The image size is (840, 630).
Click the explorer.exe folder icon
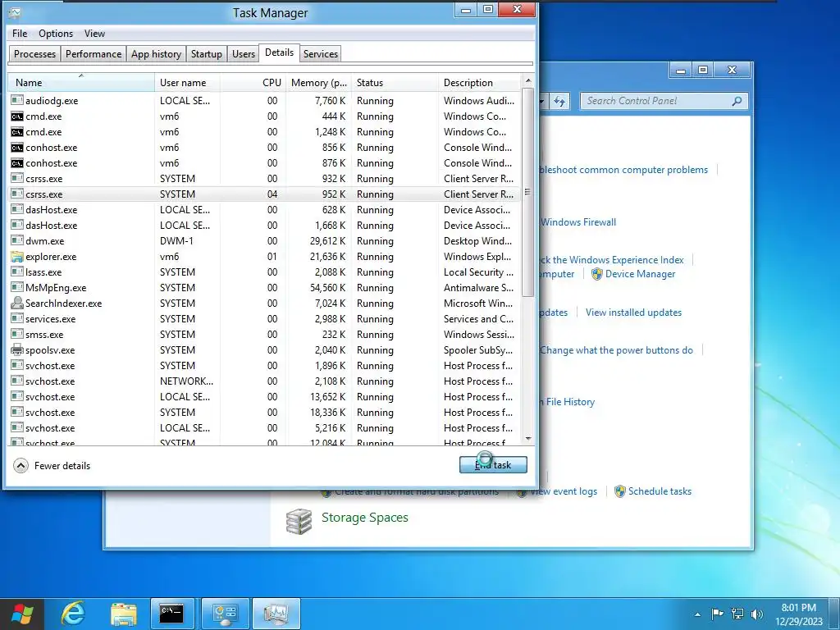click(17, 256)
